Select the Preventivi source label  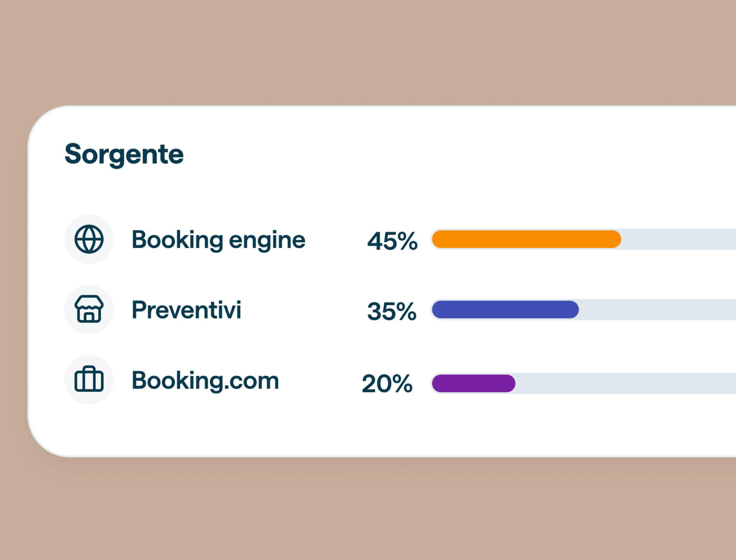tap(186, 310)
